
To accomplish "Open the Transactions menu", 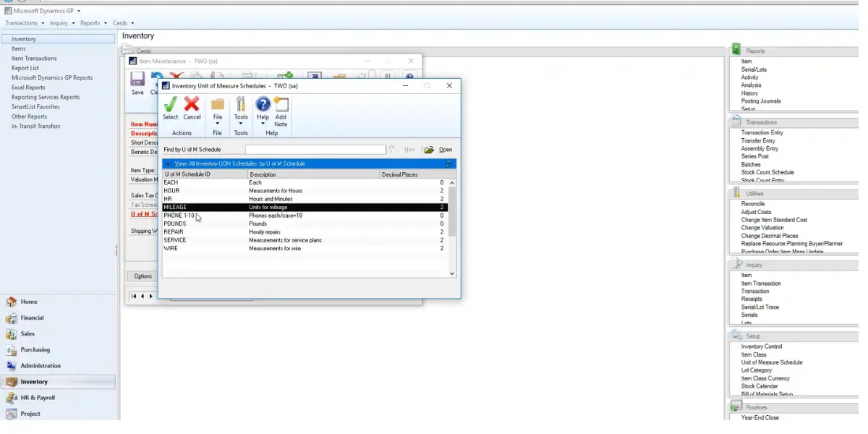I will pyautogui.click(x=25, y=23).
